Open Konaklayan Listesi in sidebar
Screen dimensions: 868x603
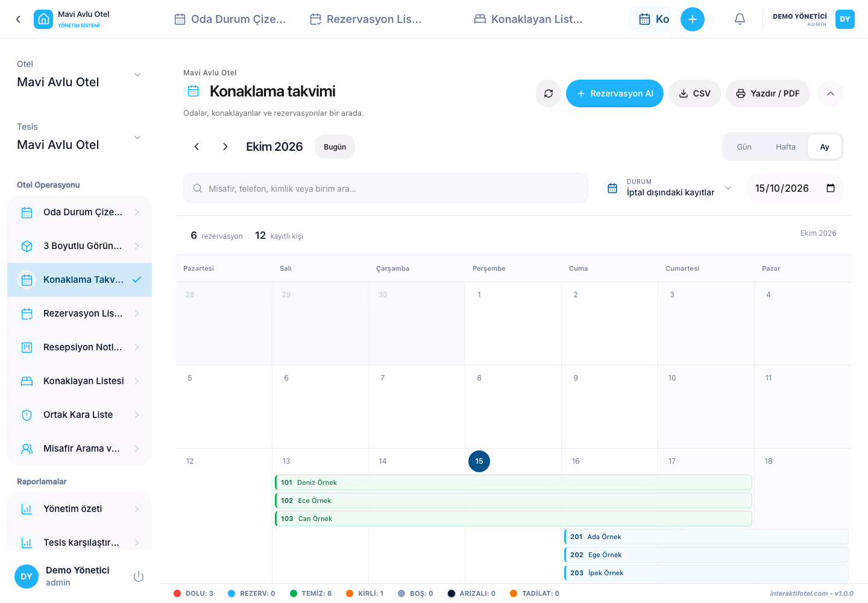click(x=80, y=381)
